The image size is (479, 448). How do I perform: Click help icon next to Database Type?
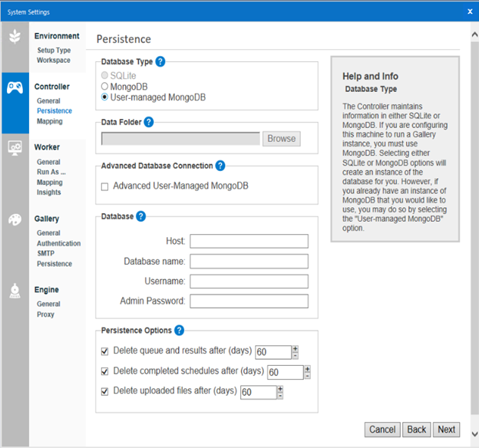tap(160, 61)
